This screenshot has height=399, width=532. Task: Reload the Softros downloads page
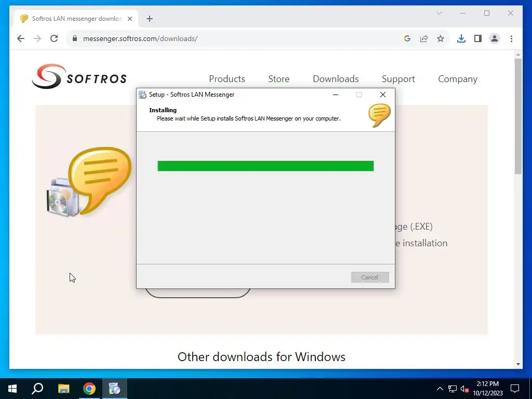click(54, 38)
